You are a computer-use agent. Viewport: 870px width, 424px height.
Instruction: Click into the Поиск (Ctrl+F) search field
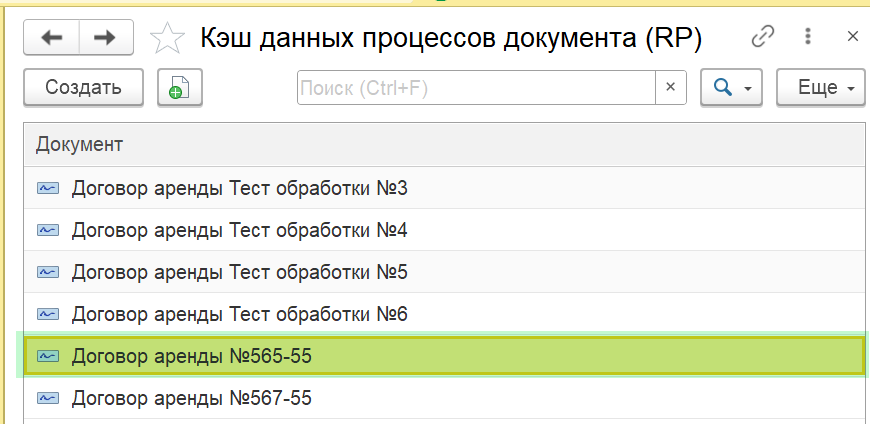click(x=476, y=87)
